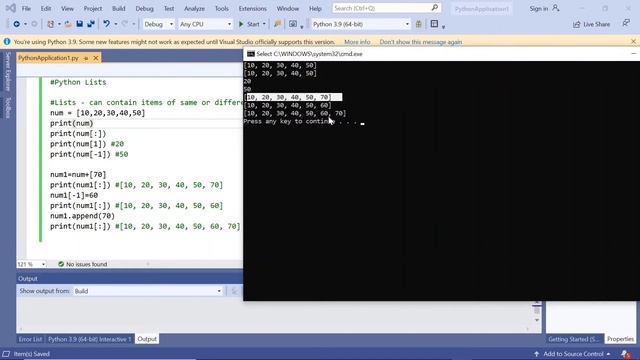
Task: Click the Save All icon
Action: pos(91,24)
